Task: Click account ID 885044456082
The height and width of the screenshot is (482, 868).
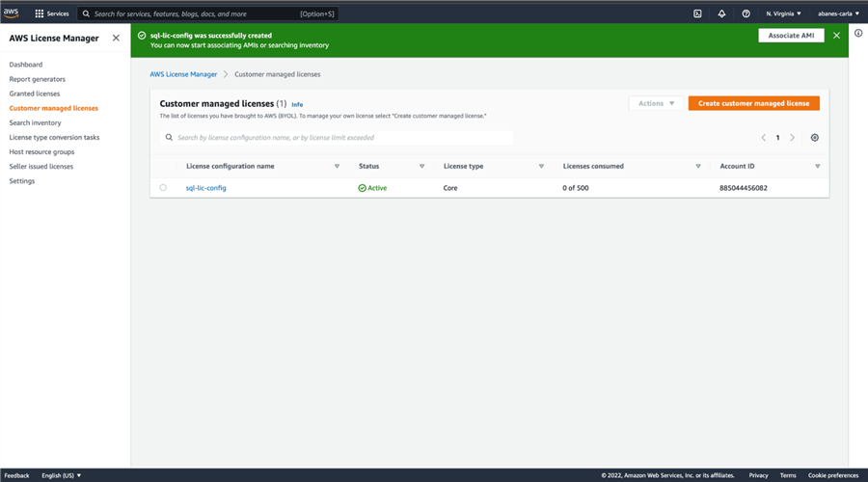Action: [x=743, y=188]
